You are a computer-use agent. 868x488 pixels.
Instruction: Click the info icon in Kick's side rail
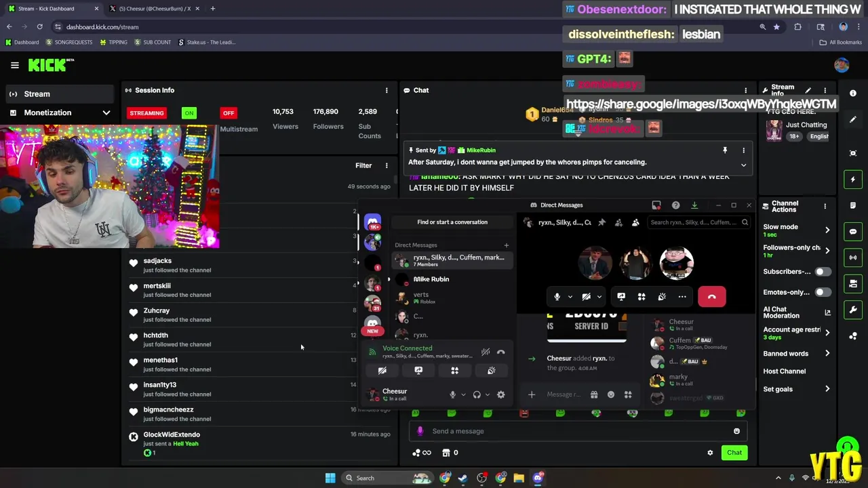(x=853, y=93)
